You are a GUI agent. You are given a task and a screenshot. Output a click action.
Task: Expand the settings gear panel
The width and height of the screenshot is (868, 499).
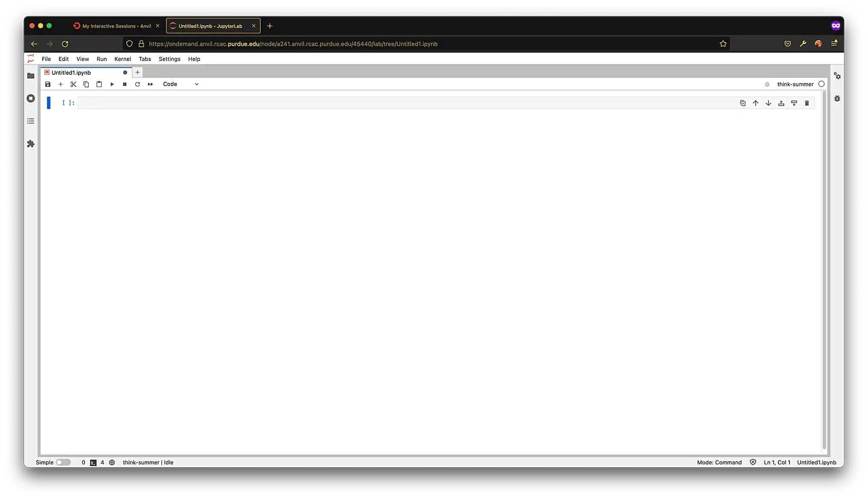point(838,76)
